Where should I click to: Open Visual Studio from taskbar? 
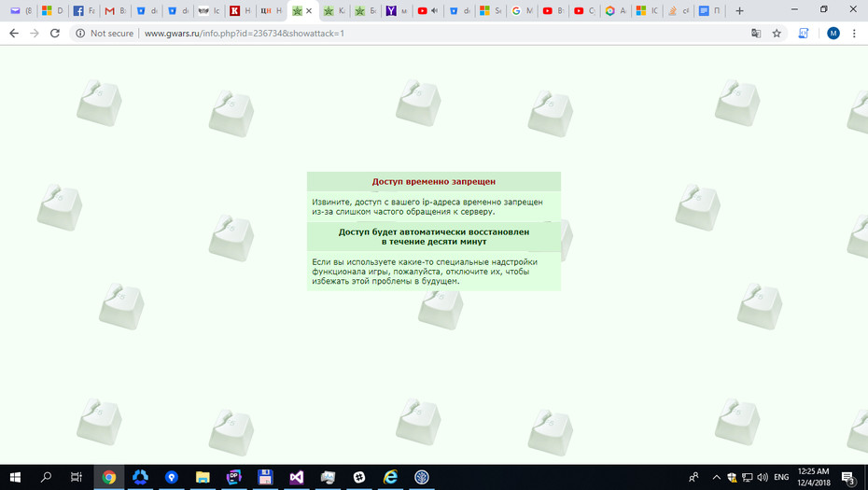[x=296, y=477]
